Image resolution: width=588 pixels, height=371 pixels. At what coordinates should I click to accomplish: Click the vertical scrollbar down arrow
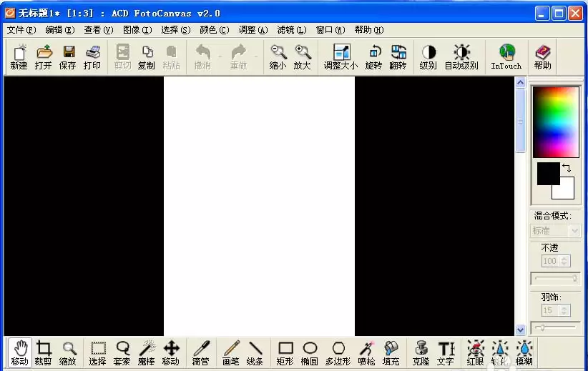[x=520, y=330]
